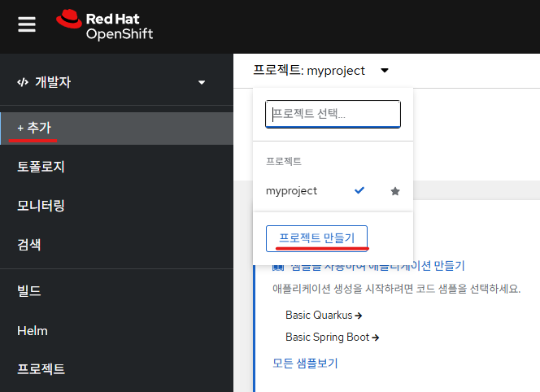Click the Red Hat OpenShift logo
Screen dimensions: 540x392
(104, 24)
